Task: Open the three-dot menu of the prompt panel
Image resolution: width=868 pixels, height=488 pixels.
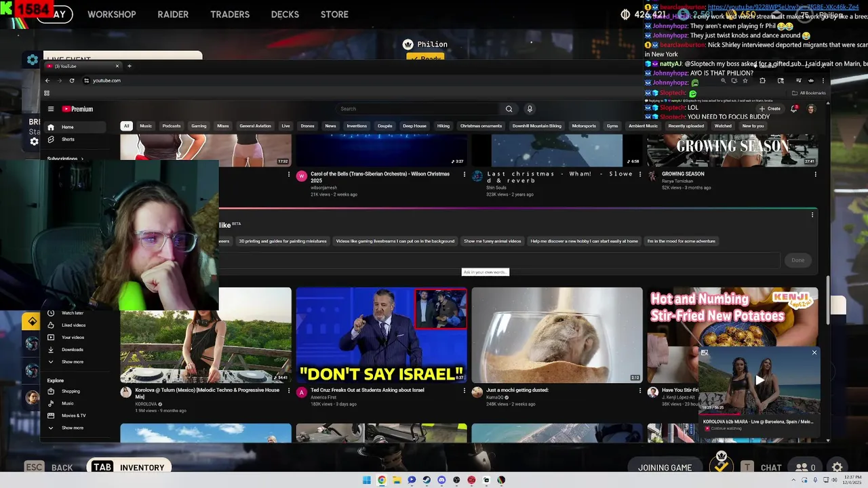Action: [812, 215]
